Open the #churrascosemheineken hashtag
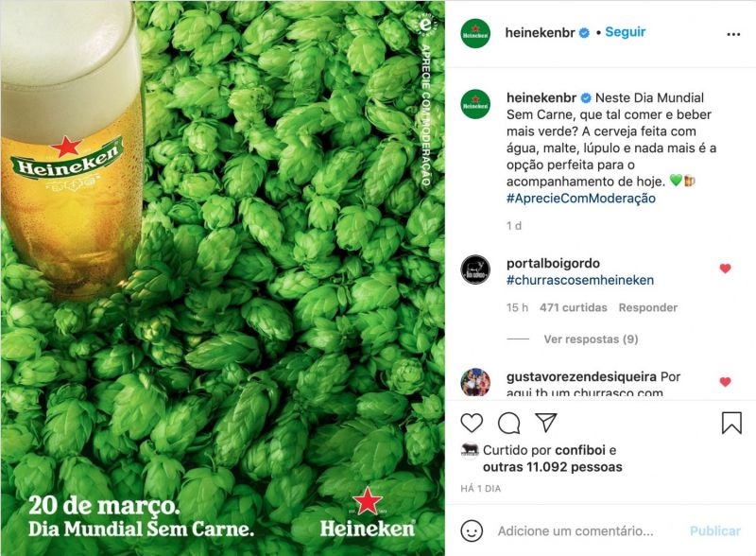 [x=580, y=280]
